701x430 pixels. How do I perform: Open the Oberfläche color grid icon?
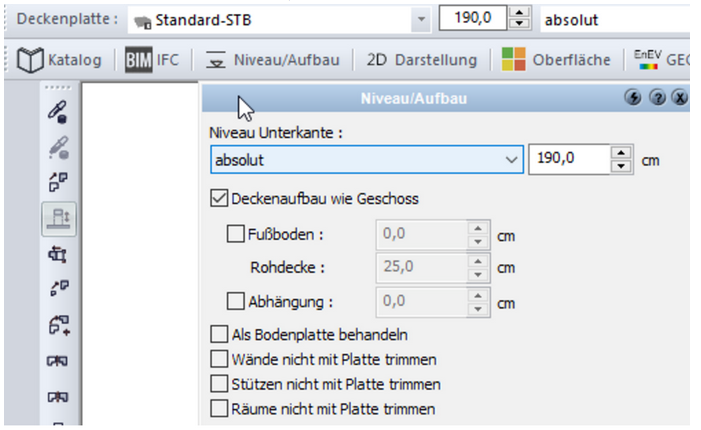point(513,60)
